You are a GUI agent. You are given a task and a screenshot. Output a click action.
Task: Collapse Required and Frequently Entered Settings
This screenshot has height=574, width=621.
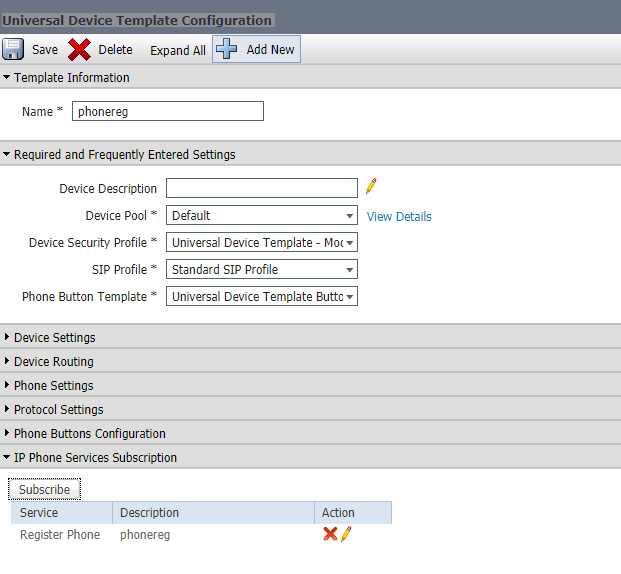tap(120, 155)
